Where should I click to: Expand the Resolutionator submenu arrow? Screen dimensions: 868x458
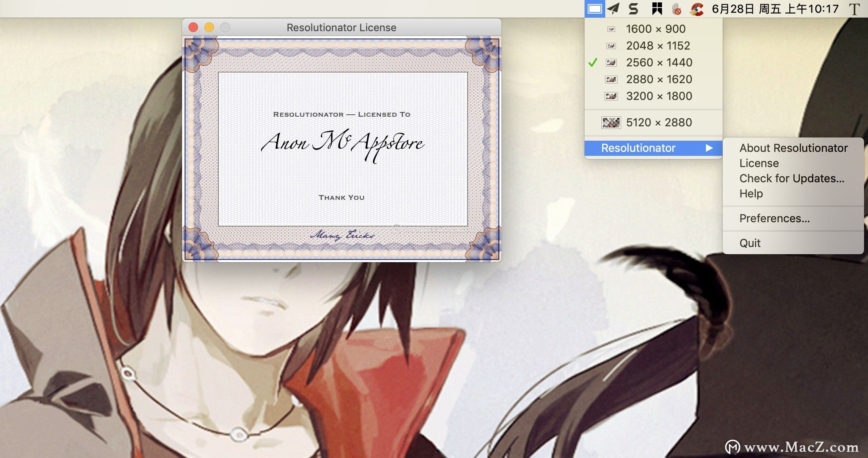709,148
